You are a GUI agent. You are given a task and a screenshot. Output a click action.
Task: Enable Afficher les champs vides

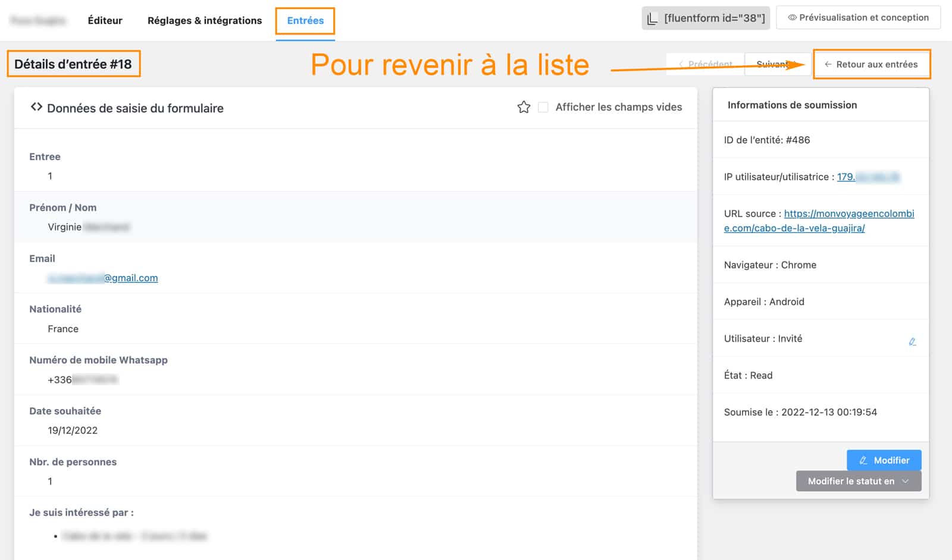[542, 107]
